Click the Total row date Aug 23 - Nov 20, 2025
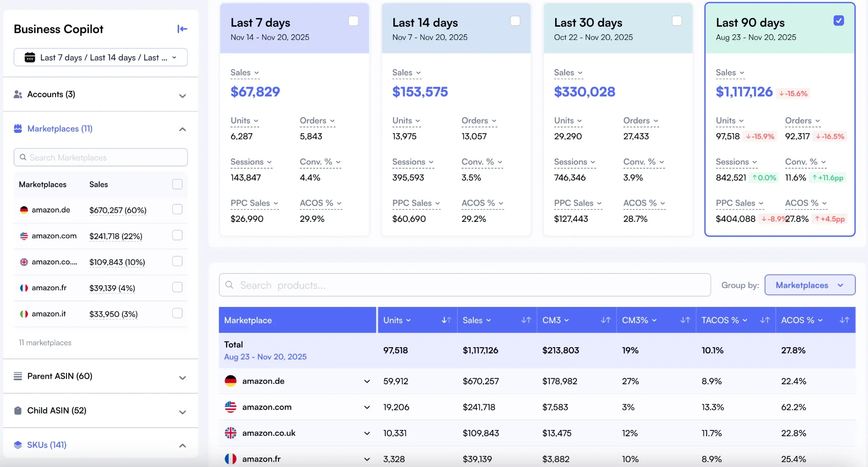 tap(265, 357)
